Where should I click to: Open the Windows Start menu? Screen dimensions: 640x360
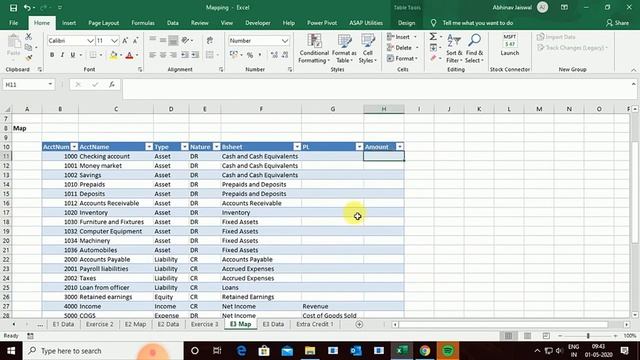11,351
